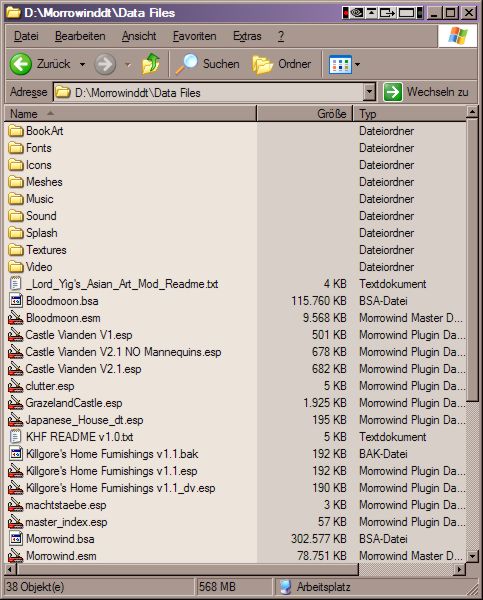This screenshot has width=483, height=600.
Task: Expand the view mode dropdown arrow
Action: [x=357, y=64]
